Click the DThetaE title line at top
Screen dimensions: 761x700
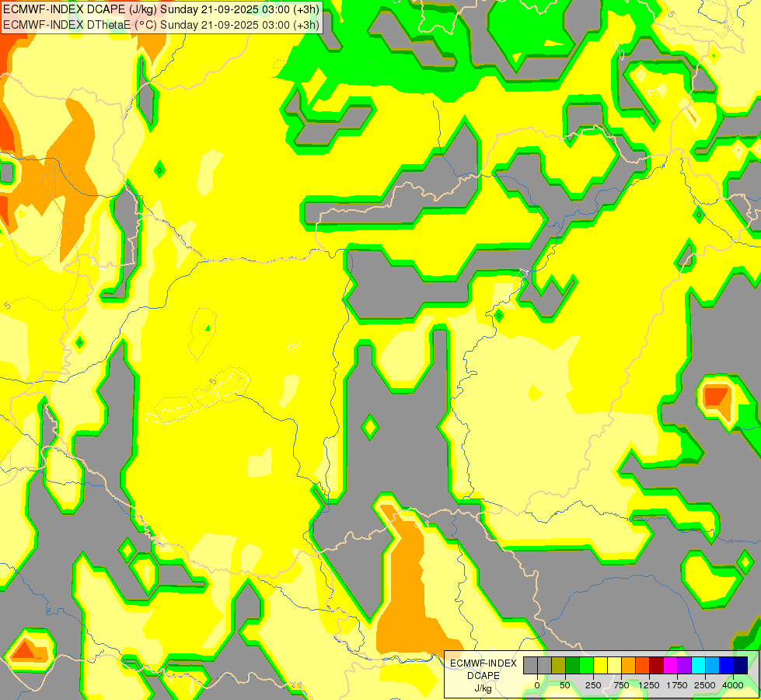tap(161, 25)
